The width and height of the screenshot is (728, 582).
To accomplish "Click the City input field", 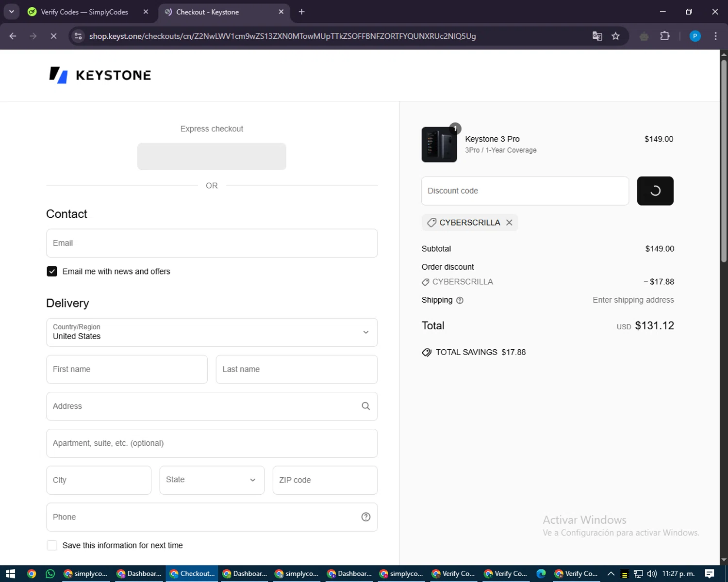I will coord(99,480).
